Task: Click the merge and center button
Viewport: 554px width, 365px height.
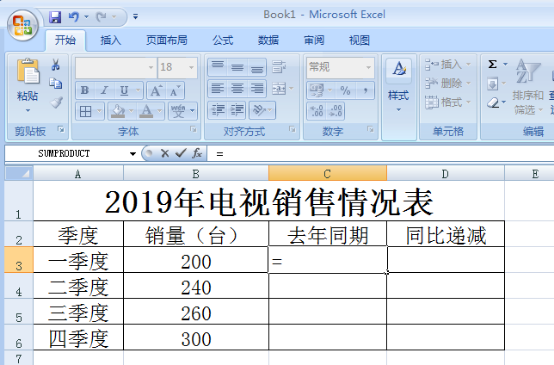Action: pos(279,88)
